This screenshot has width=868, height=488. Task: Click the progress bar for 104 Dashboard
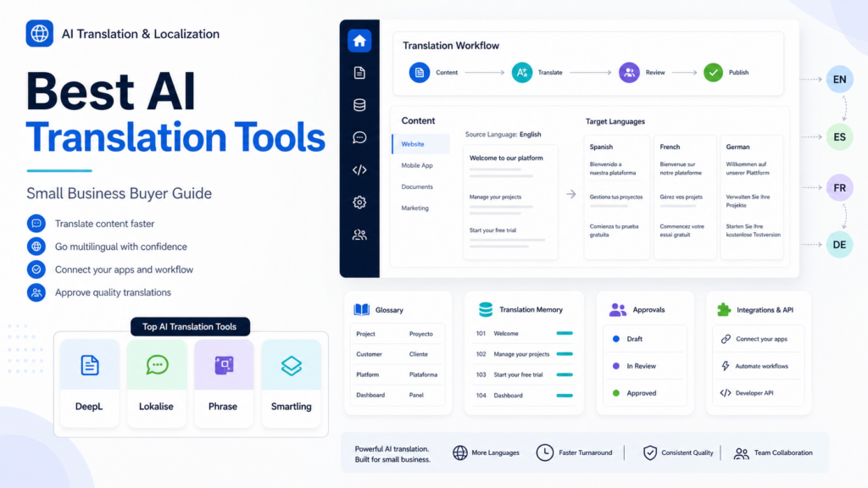(565, 395)
